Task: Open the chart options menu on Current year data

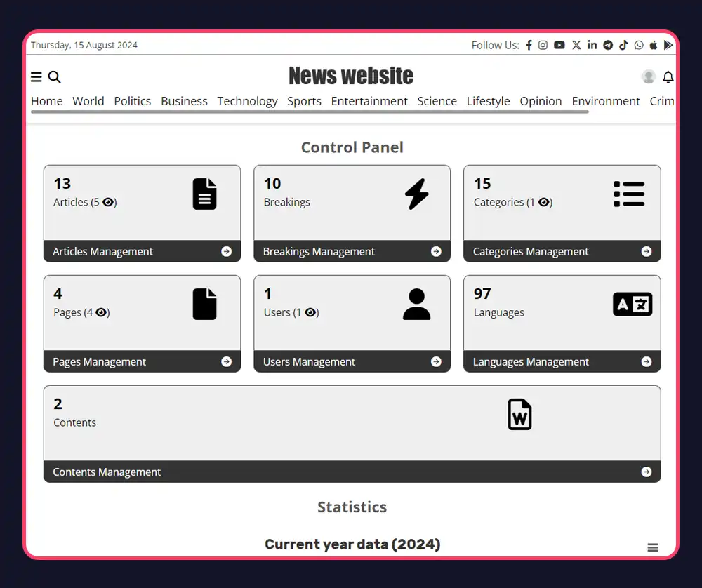Action: [653, 547]
